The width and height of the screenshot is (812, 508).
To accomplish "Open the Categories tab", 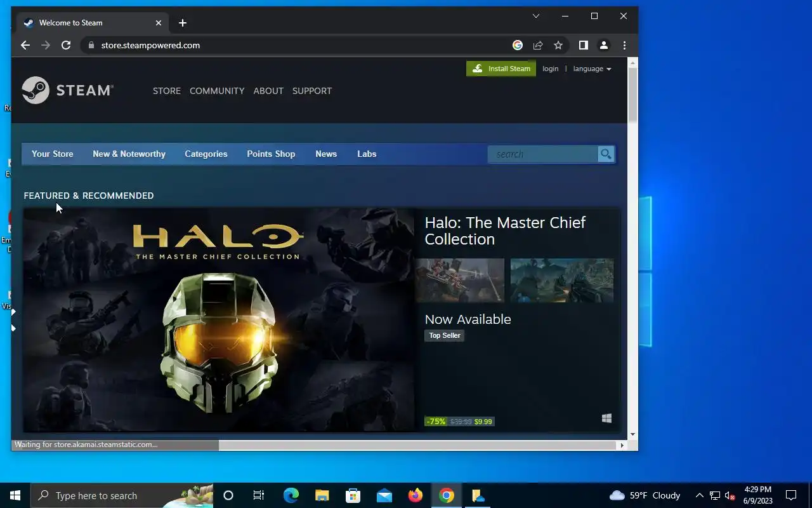I will coord(206,154).
